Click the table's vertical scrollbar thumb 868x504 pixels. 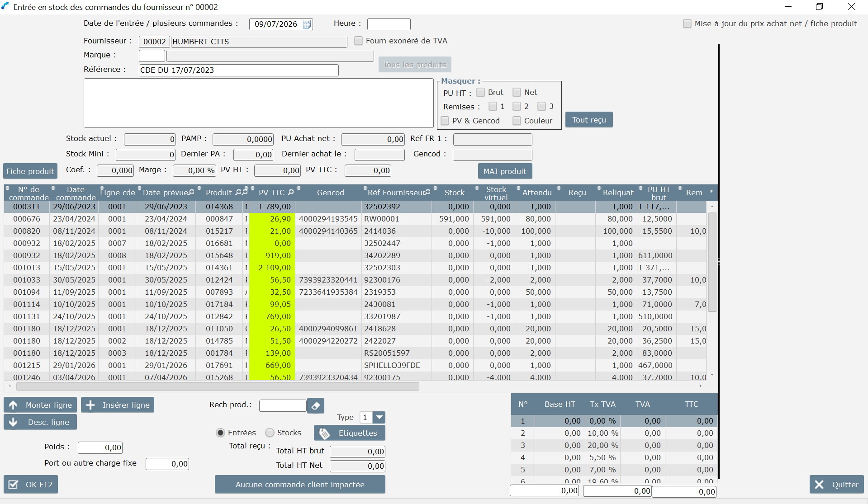[712, 262]
